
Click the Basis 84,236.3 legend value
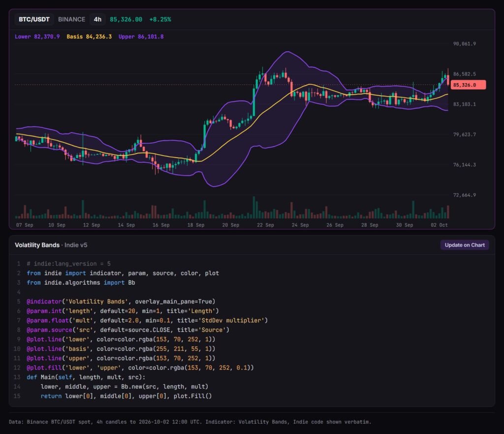coord(89,36)
